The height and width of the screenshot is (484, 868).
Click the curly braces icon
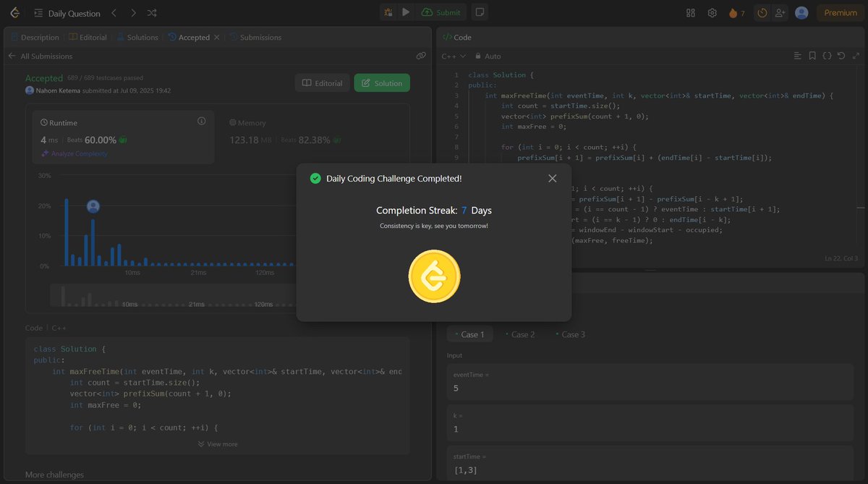click(x=827, y=56)
